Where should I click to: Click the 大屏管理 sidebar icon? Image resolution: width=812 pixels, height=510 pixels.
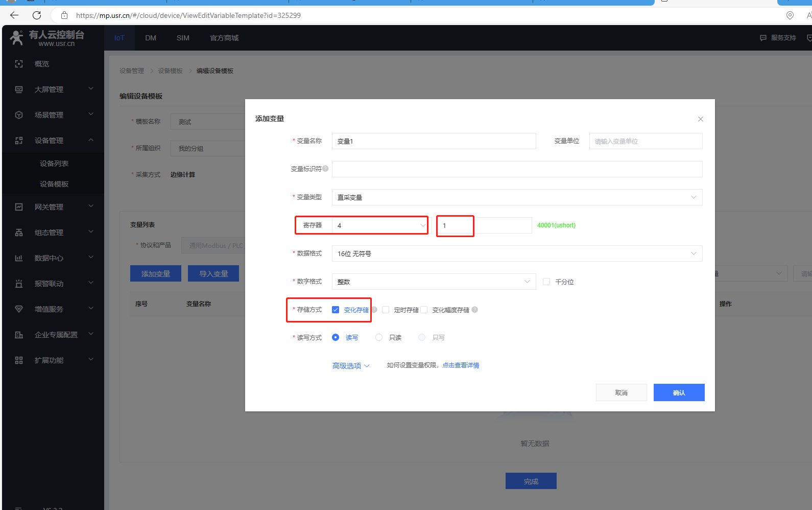coord(19,89)
